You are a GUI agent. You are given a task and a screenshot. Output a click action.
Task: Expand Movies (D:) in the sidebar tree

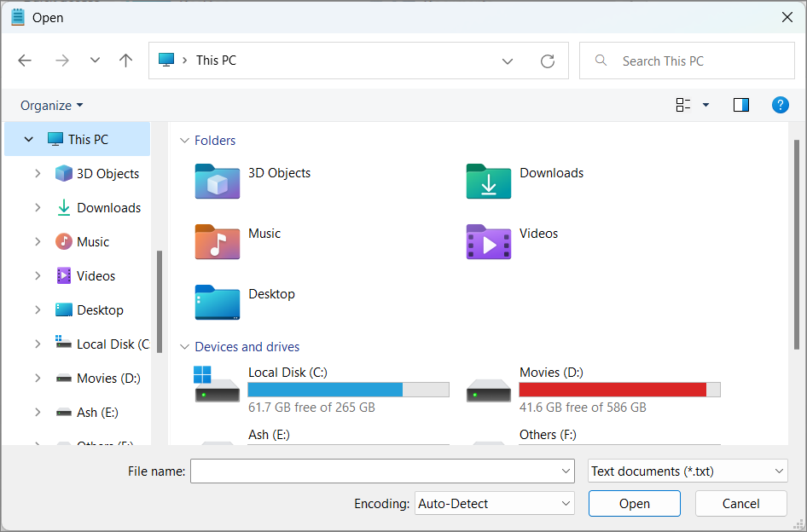pyautogui.click(x=38, y=379)
